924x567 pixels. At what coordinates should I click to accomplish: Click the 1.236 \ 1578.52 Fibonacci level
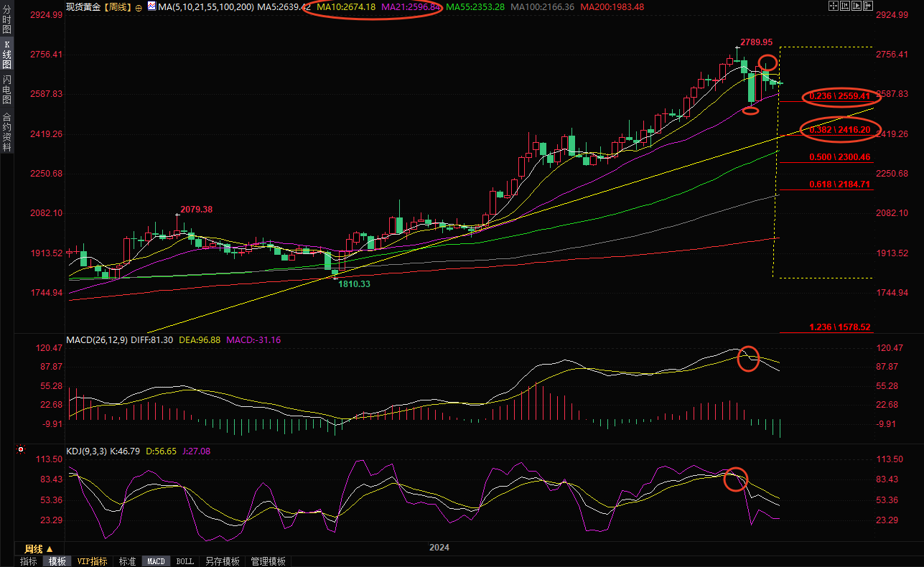[839, 327]
